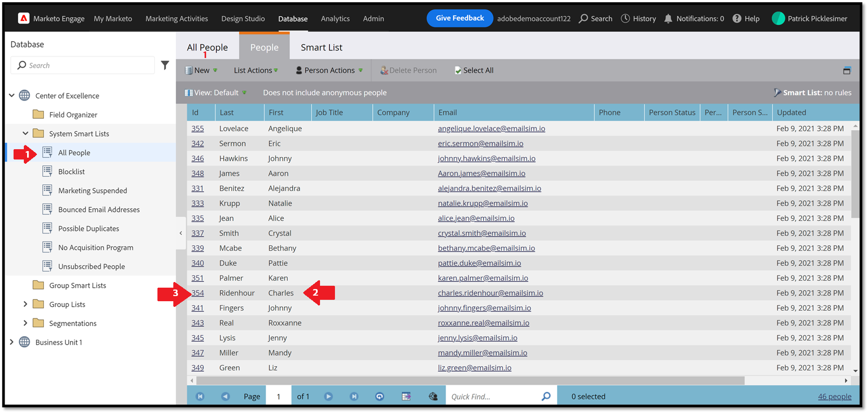Open Help question mark icon
Image resolution: width=868 pixels, height=413 pixels.
[737, 19]
